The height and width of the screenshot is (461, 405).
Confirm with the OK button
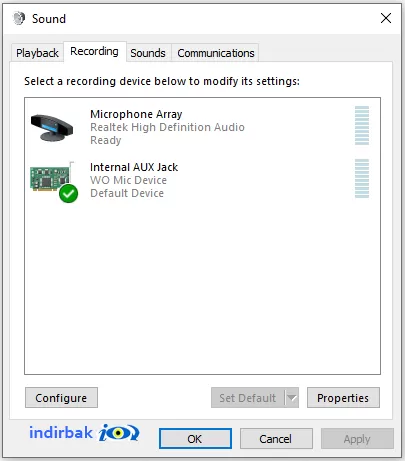pyautogui.click(x=195, y=439)
